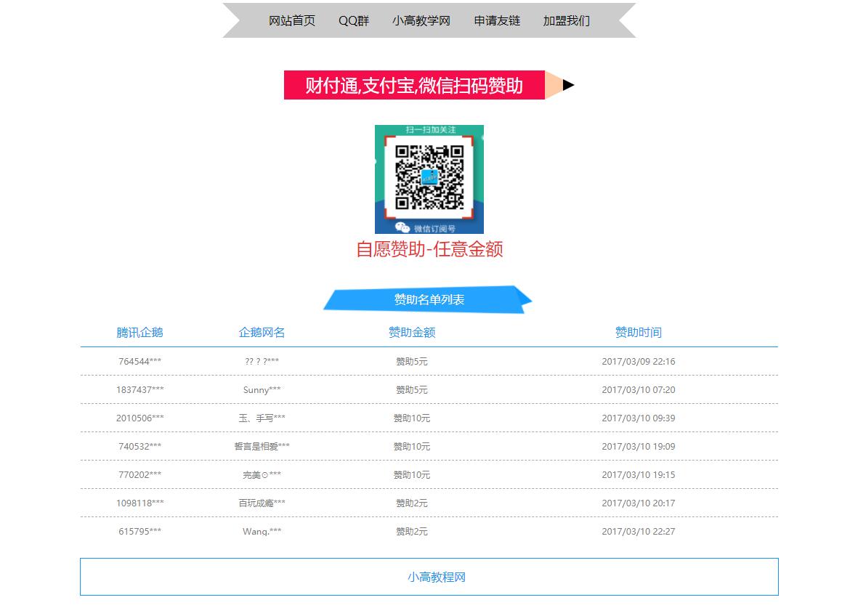The image size is (858, 616).
Task: Click the Sunny*** nickname cell
Action: click(x=262, y=390)
